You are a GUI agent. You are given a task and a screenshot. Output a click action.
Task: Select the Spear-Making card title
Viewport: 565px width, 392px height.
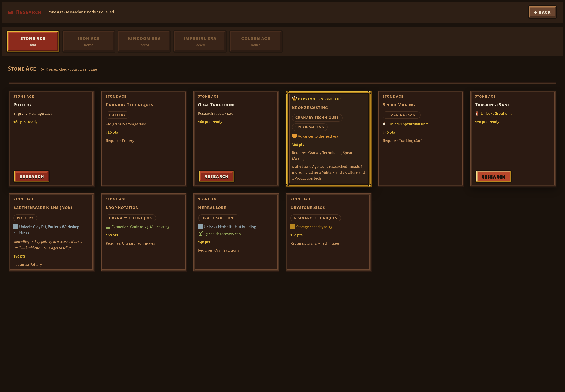(x=399, y=105)
